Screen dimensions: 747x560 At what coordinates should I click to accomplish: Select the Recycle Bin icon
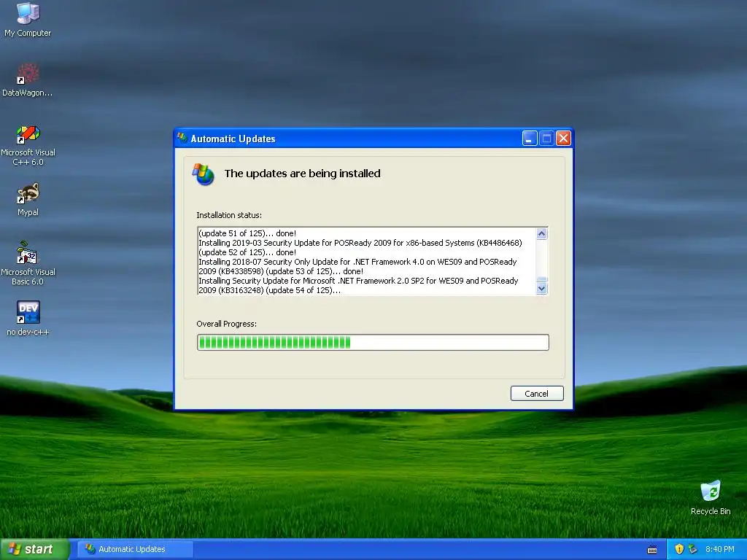click(711, 497)
